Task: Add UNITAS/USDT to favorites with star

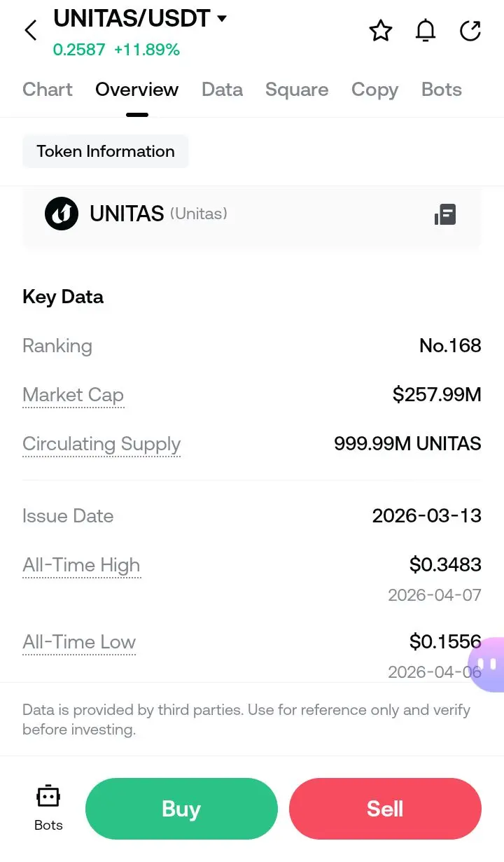Action: tap(380, 30)
